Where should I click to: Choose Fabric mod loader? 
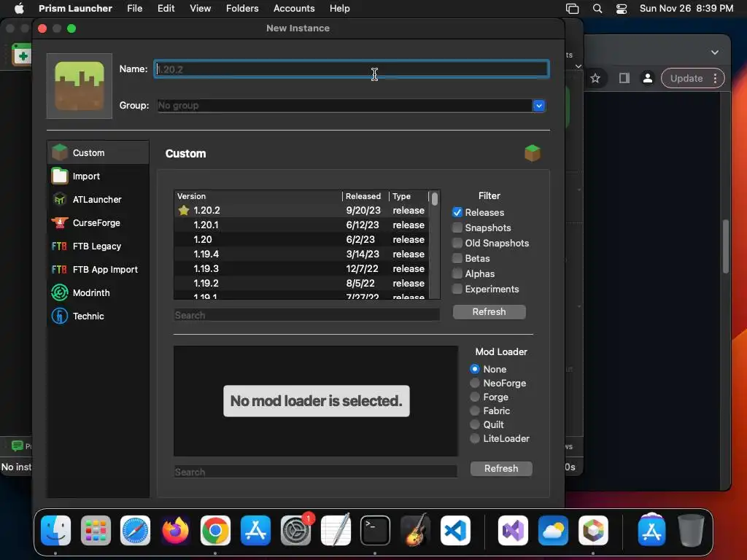[x=474, y=411]
